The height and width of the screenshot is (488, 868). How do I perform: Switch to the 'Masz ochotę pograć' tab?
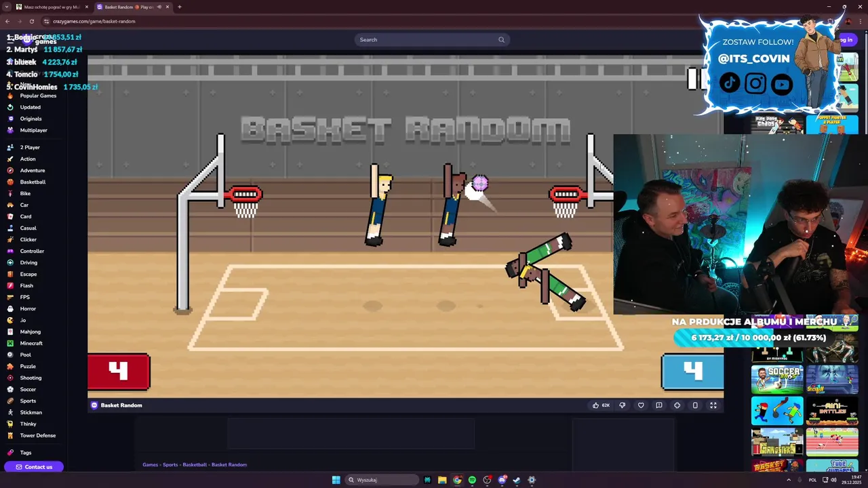52,7
